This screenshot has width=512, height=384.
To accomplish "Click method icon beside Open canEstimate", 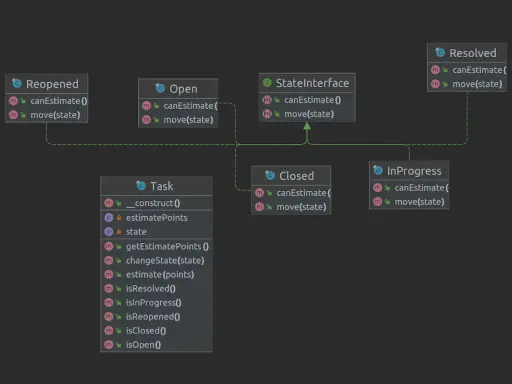I will (147, 106).
